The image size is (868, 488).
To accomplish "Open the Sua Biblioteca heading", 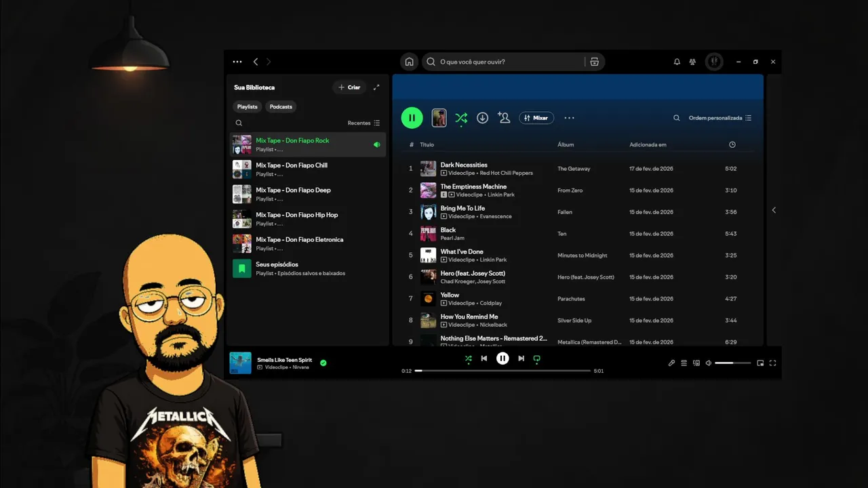I will [x=254, y=87].
